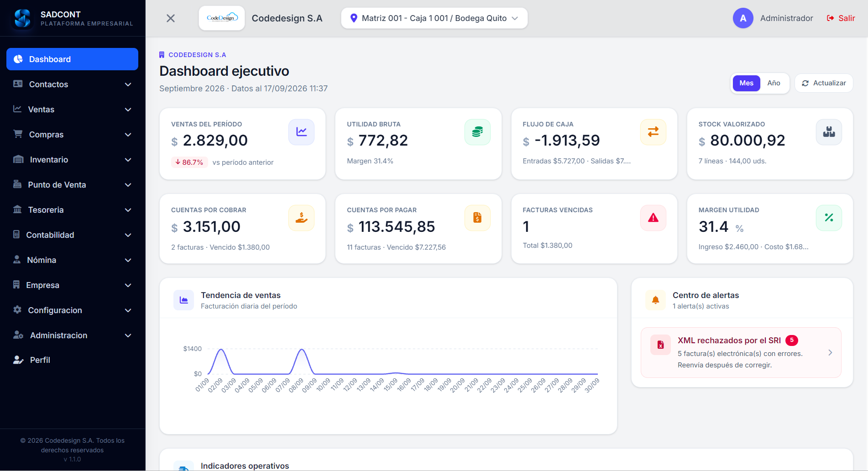Open the Matriz 001 branch dropdown
Screen dimensions: 868x471
(434, 18)
